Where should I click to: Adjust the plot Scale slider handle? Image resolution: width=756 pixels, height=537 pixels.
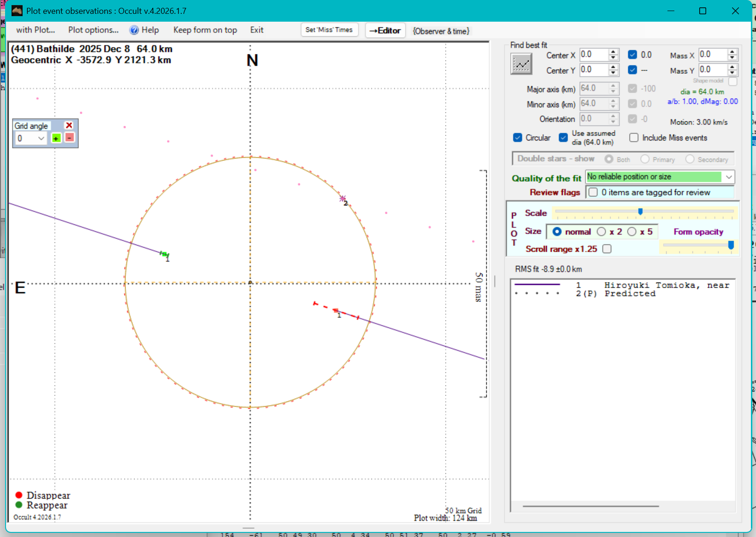(x=640, y=212)
